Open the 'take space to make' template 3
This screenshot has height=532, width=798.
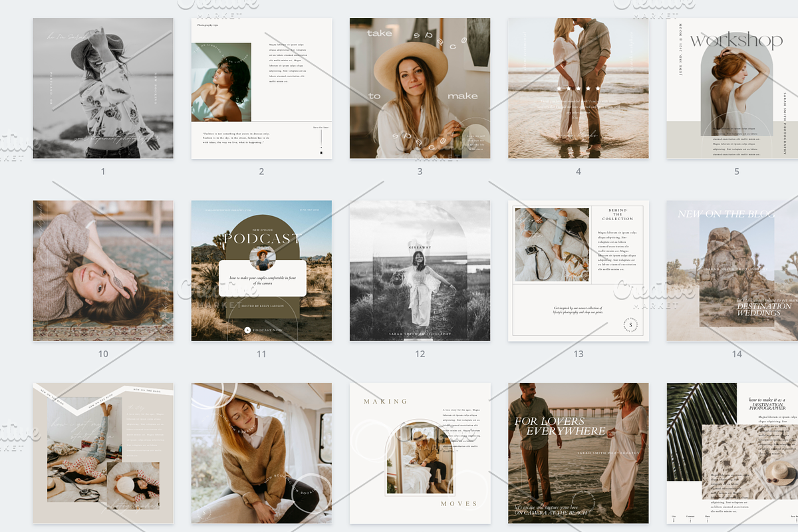[x=420, y=88]
